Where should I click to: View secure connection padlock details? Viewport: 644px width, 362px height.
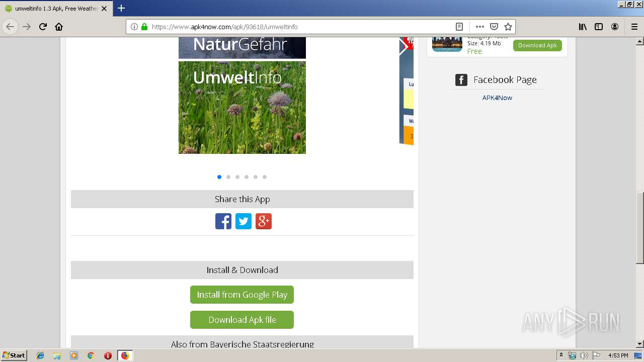click(144, 27)
